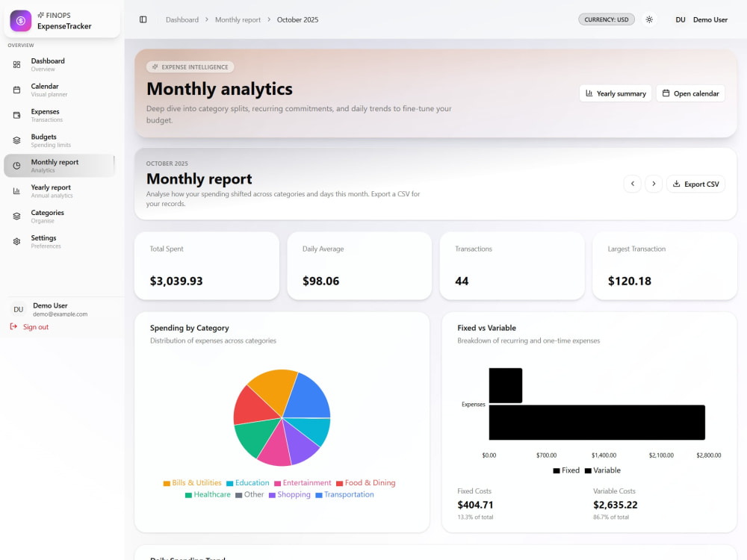Click the Sign out arrow icon

point(13,327)
